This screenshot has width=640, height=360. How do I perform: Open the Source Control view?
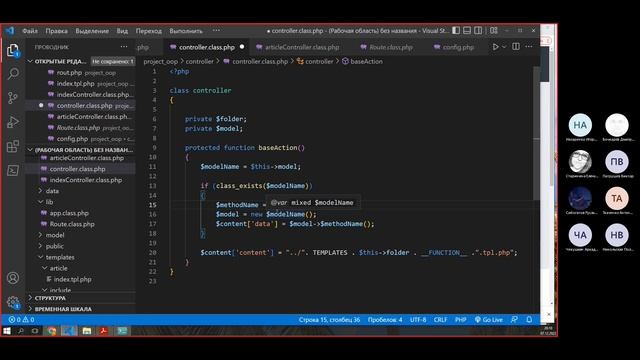(x=13, y=98)
